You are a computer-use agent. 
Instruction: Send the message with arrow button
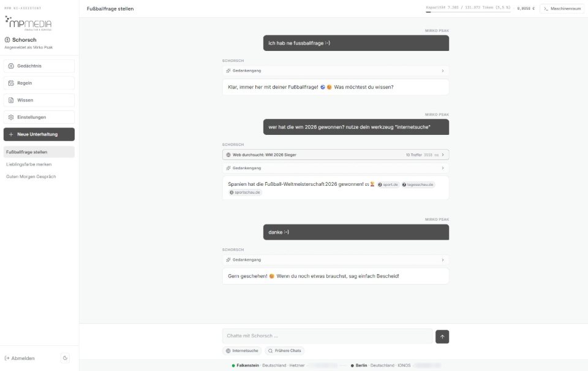[x=442, y=337]
